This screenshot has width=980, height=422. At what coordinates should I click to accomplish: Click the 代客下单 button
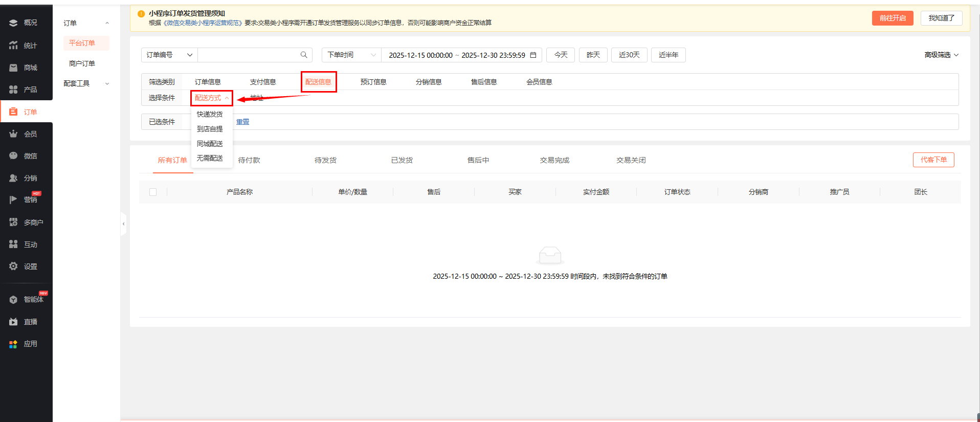pos(933,160)
